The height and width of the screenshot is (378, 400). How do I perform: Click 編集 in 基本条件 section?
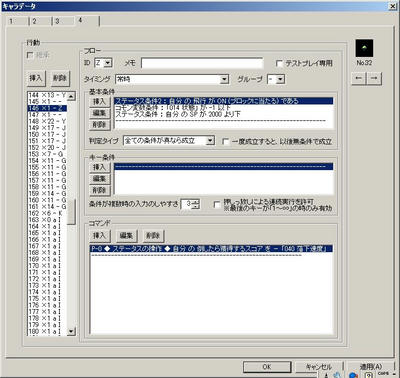pyautogui.click(x=99, y=113)
